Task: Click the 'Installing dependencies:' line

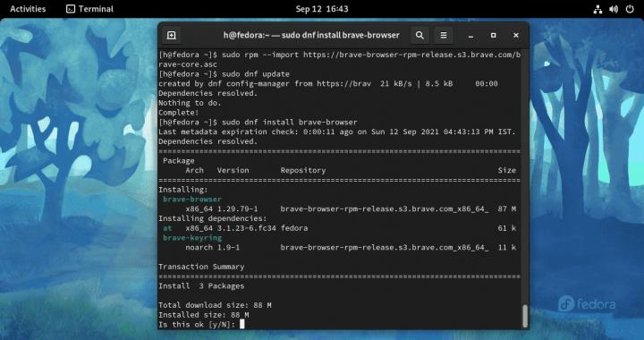Action: click(x=213, y=218)
